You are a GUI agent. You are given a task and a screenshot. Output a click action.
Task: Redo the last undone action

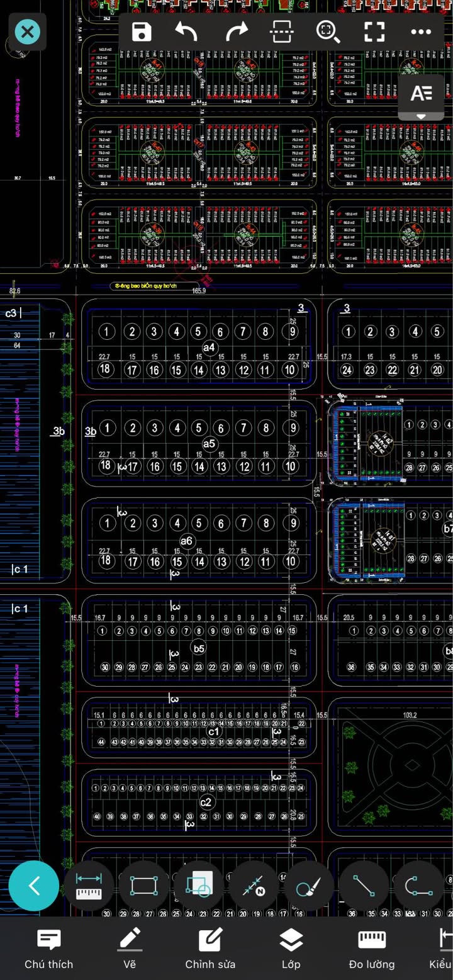(237, 31)
